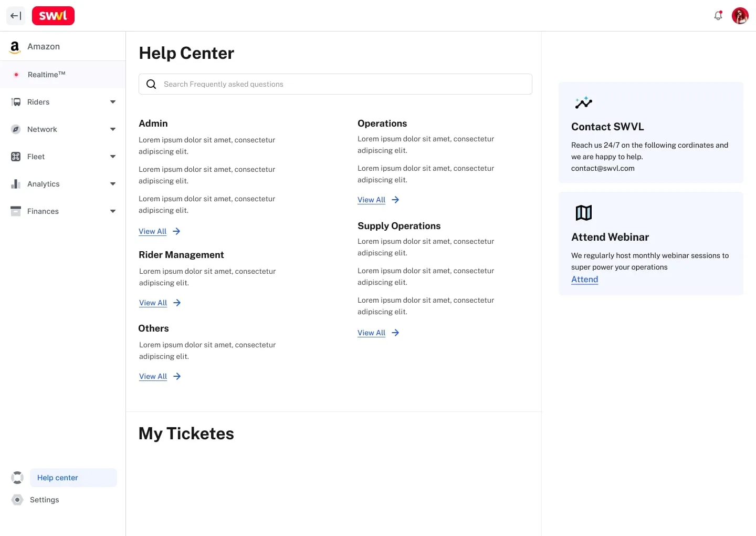View all Operations articles

click(x=371, y=200)
